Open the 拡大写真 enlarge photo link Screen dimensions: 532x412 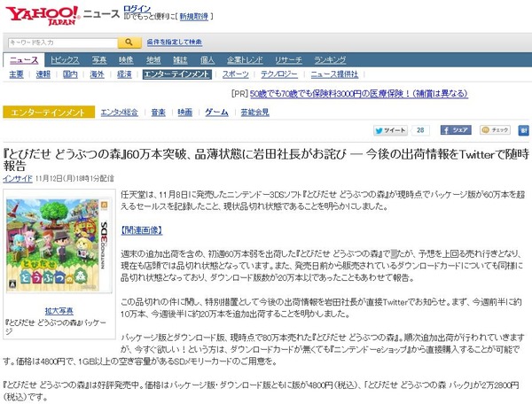(59, 311)
